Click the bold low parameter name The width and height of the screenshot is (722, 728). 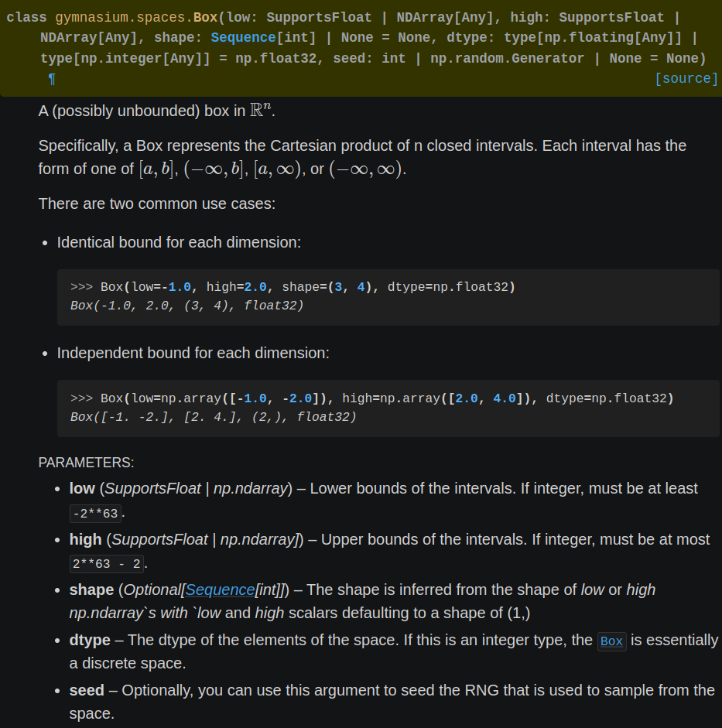tap(82, 488)
